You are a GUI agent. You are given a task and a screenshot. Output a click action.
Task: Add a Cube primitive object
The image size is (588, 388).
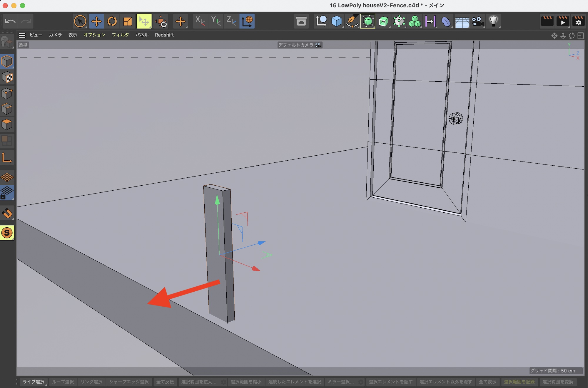tap(337, 21)
